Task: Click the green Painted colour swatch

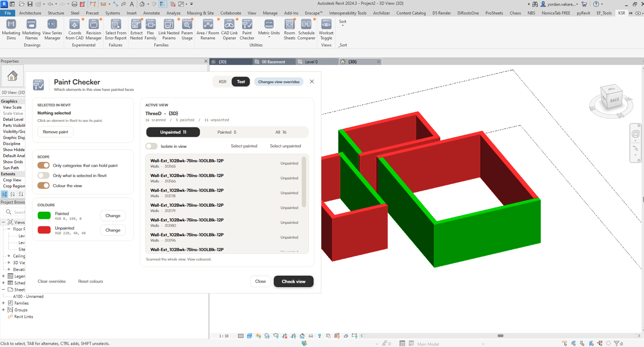Action: tap(44, 215)
